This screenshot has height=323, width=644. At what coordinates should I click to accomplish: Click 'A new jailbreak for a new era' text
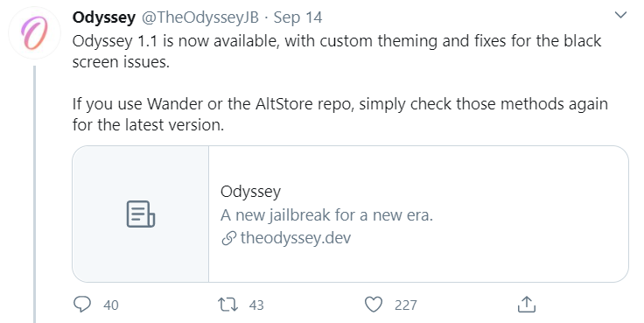pyautogui.click(x=327, y=215)
